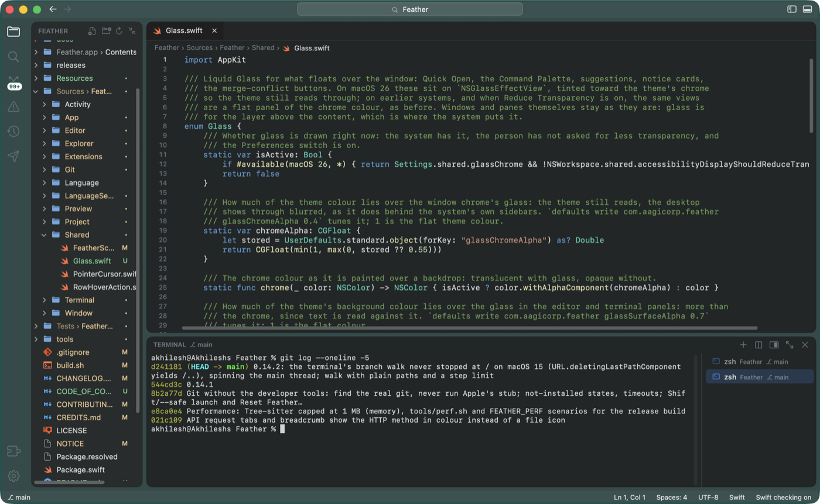The image size is (820, 504).
Task: Open the Extensions puzzle-piece icon
Action: [13, 451]
